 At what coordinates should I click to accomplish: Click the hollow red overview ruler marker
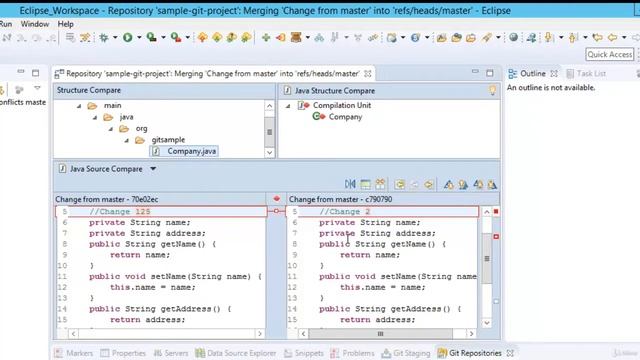pyautogui.click(x=496, y=236)
